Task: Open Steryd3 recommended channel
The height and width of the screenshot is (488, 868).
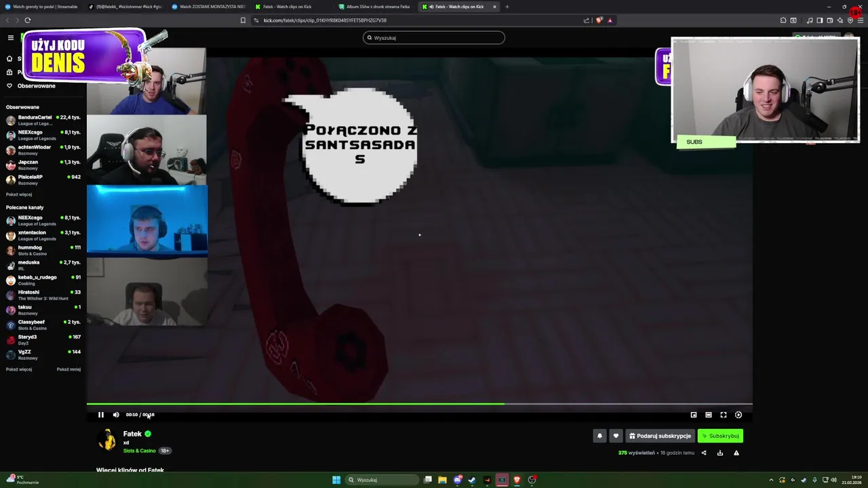Action: pos(43,340)
